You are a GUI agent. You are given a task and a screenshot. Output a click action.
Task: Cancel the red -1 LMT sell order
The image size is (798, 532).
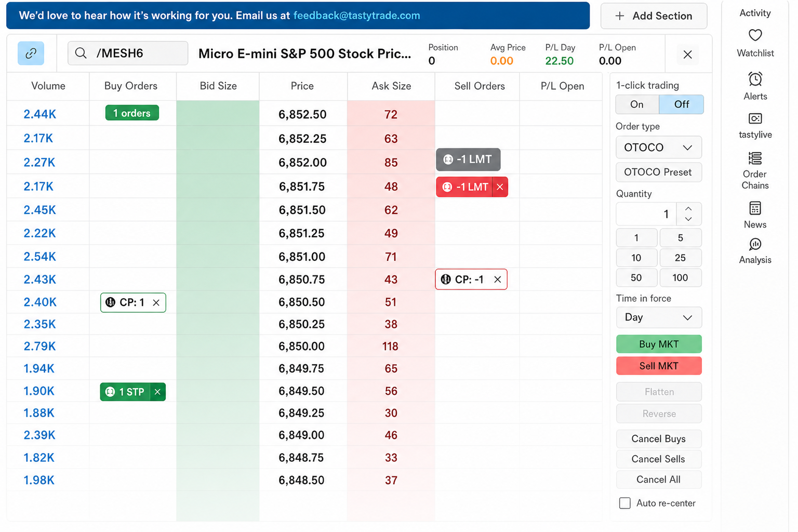500,187
